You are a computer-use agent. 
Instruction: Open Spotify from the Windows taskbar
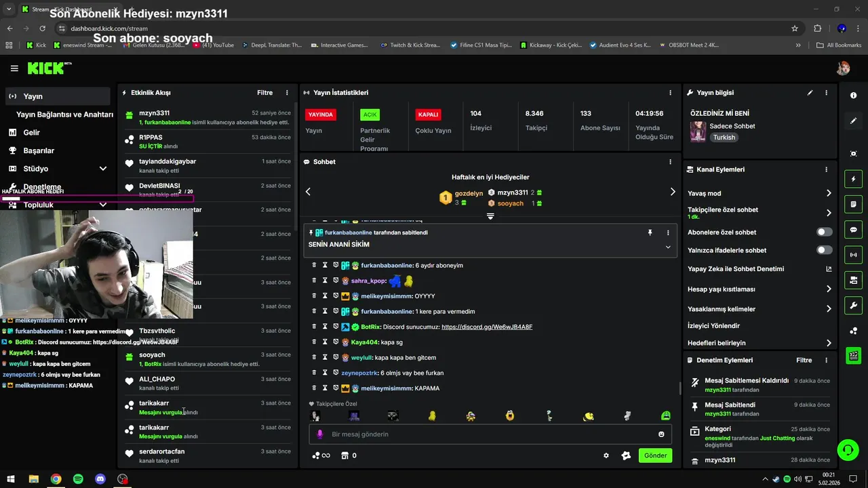[78, 479]
